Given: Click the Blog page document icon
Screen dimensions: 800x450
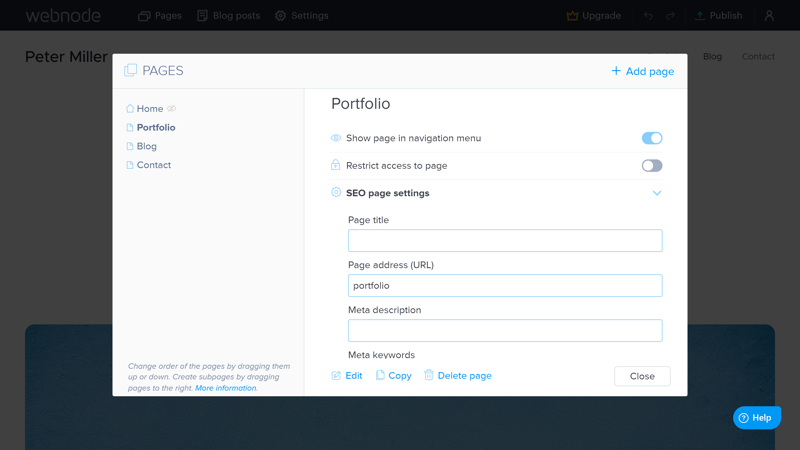Looking at the screenshot, I should click(130, 146).
